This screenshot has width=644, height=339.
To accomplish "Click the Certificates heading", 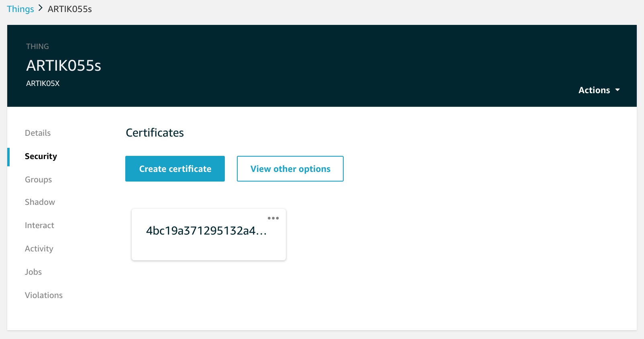I will (155, 133).
